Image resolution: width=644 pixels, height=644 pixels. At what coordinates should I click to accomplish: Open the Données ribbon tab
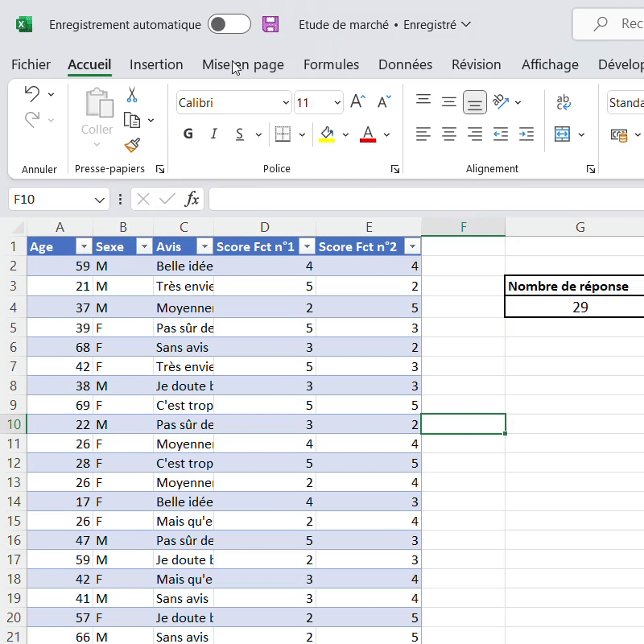click(x=404, y=64)
